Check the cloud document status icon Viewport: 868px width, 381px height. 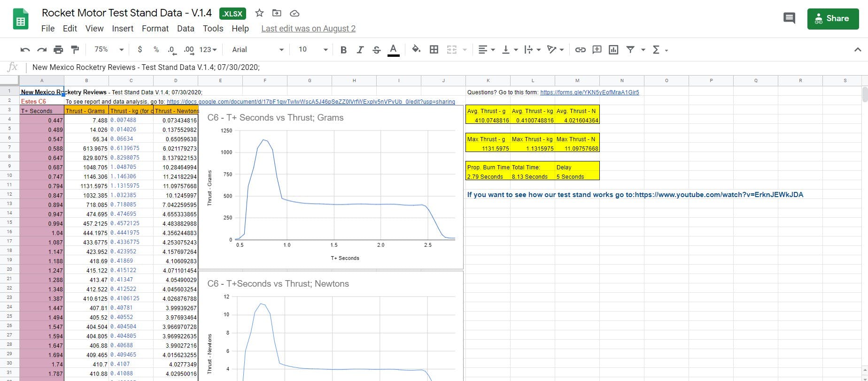coord(294,13)
